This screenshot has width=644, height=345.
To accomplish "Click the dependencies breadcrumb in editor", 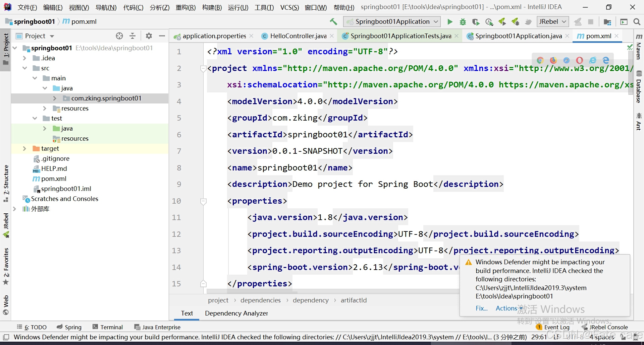I will tap(261, 300).
